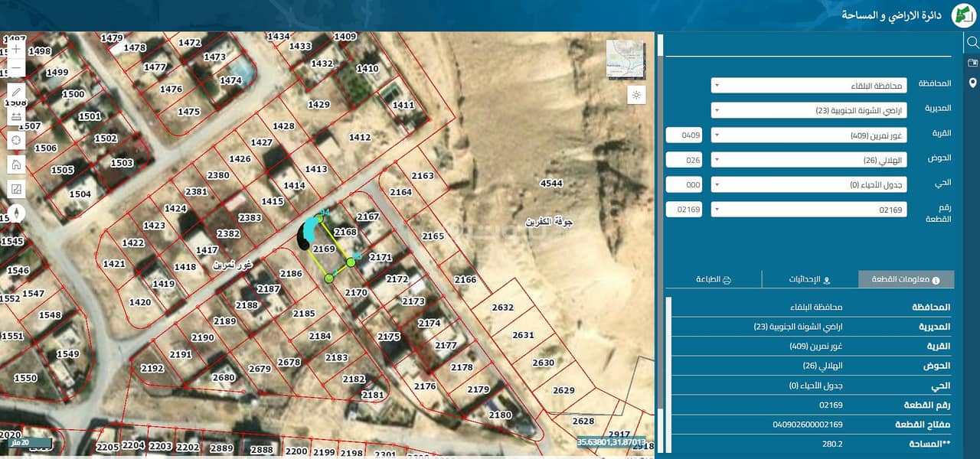The width and height of the screenshot is (980, 459).
Task: Zoom in on the map
Action: (x=16, y=48)
